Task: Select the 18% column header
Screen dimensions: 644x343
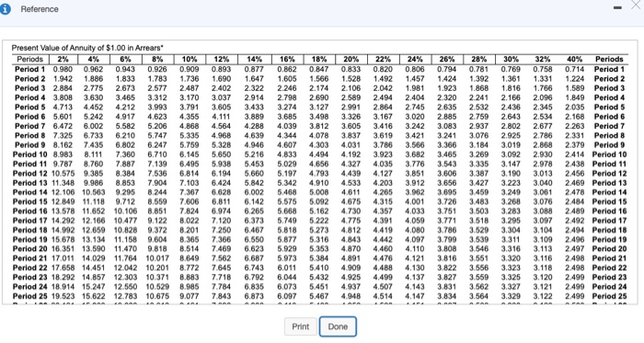Action: [319, 60]
